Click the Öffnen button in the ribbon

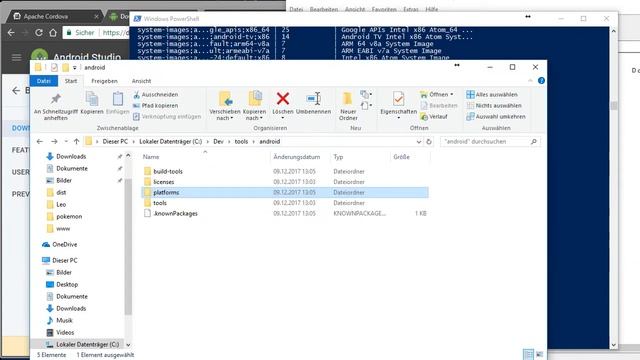click(x=436, y=94)
